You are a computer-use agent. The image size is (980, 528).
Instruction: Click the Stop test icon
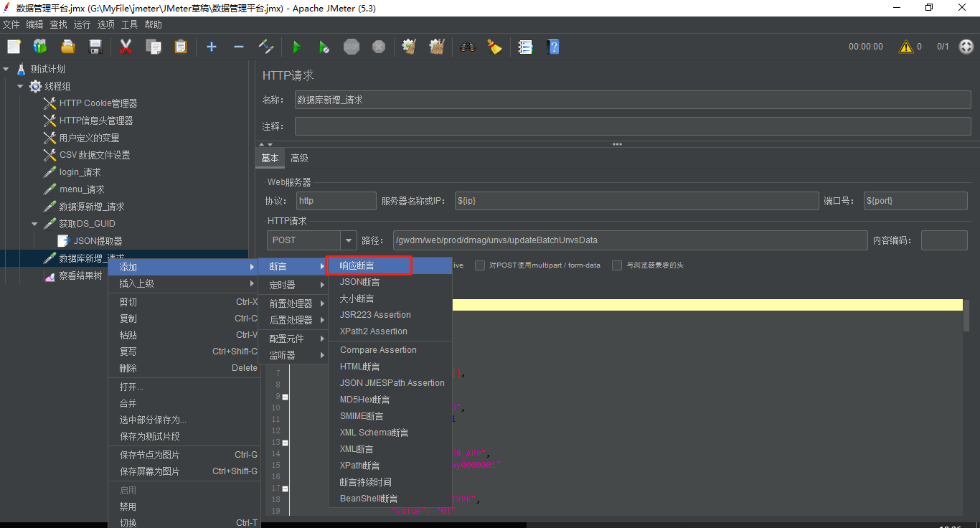pos(352,47)
